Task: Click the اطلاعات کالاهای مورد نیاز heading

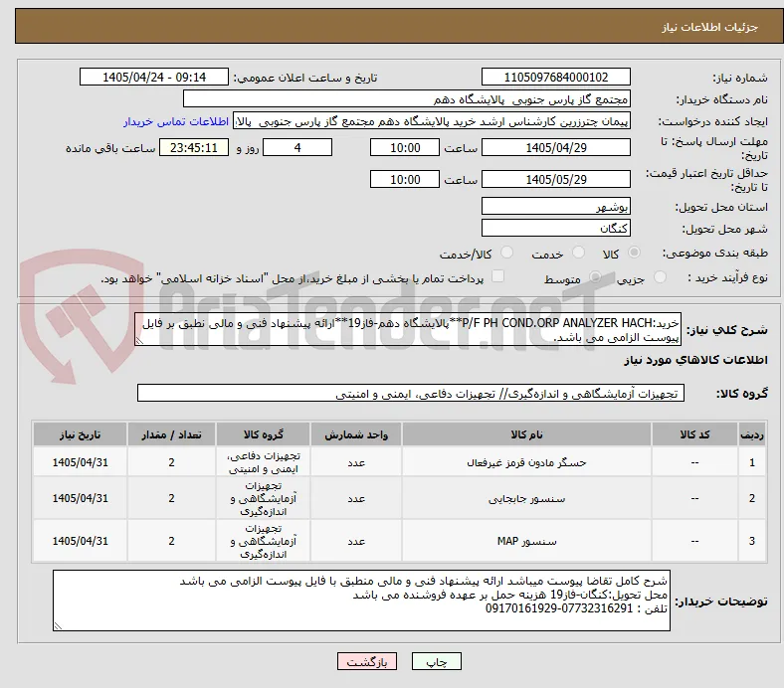Action: 695,360
